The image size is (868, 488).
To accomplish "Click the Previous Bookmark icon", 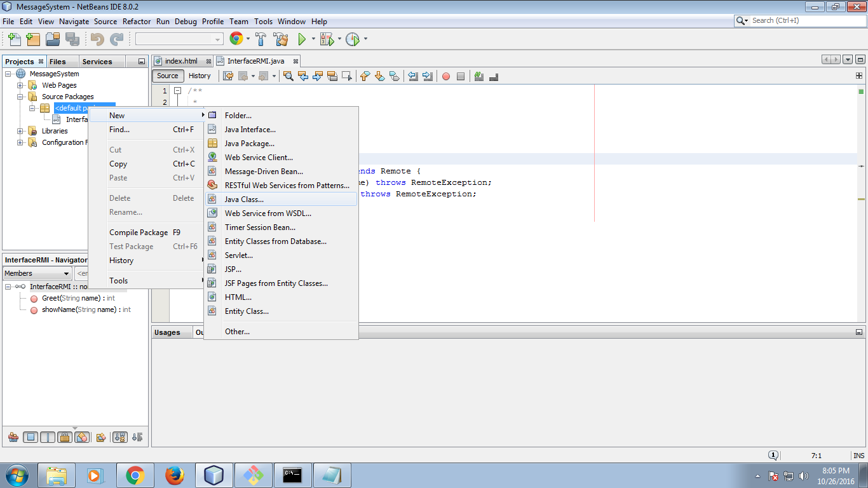I will [365, 76].
